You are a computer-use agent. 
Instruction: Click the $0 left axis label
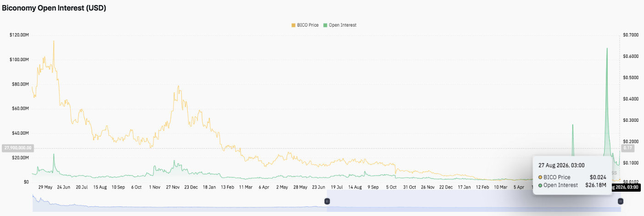click(x=27, y=182)
